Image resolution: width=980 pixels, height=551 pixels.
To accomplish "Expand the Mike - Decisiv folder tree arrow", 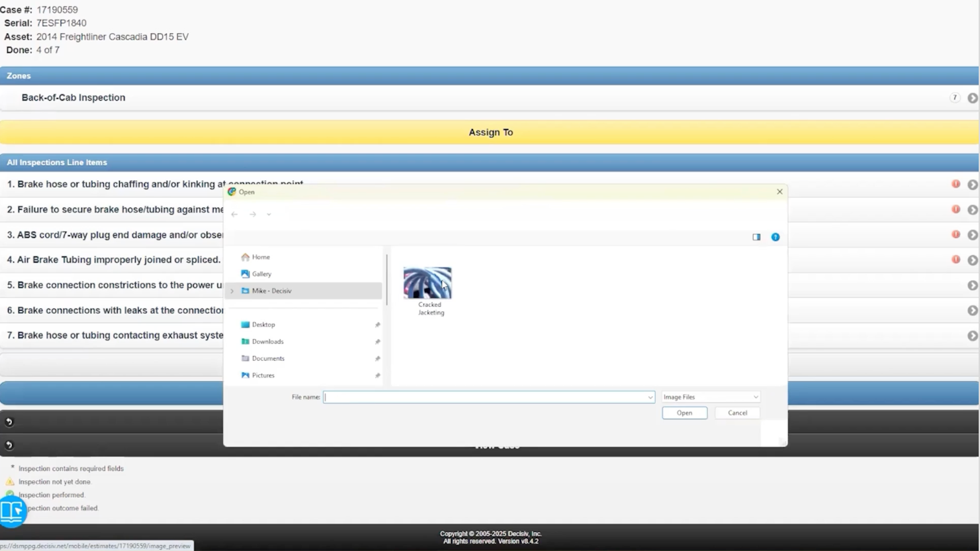I will click(232, 291).
